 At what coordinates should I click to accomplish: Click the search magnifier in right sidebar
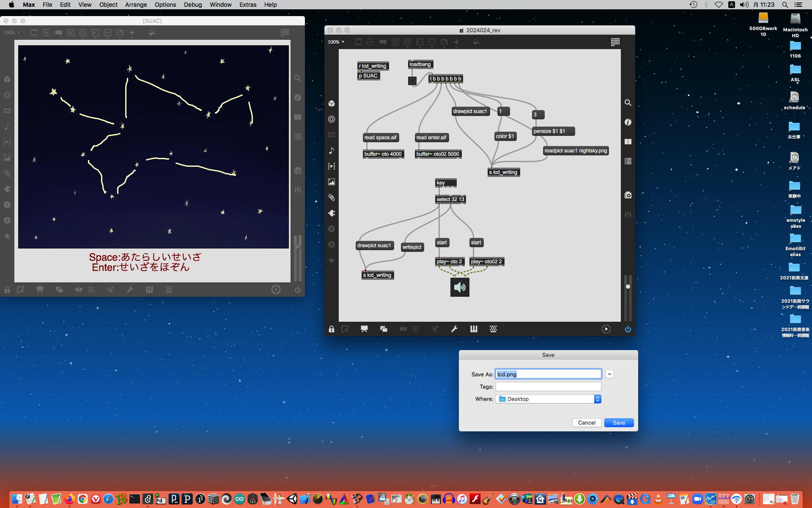pyautogui.click(x=628, y=103)
